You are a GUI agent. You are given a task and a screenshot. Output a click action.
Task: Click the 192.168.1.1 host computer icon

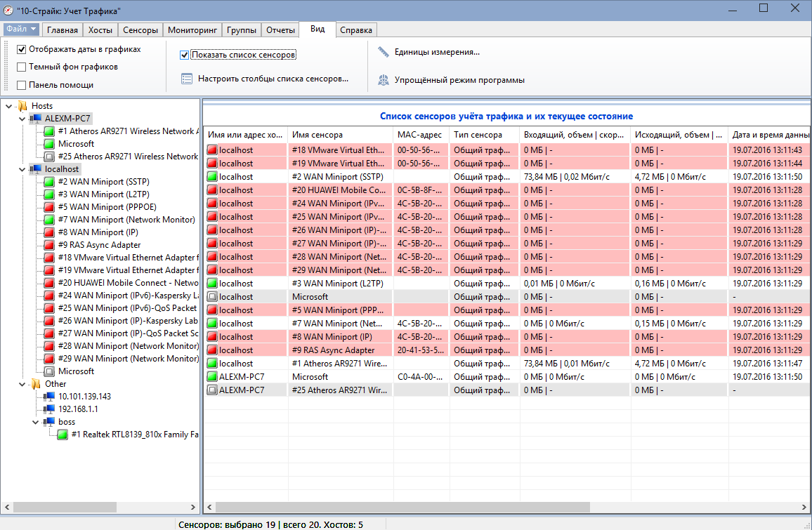pyautogui.click(x=49, y=409)
